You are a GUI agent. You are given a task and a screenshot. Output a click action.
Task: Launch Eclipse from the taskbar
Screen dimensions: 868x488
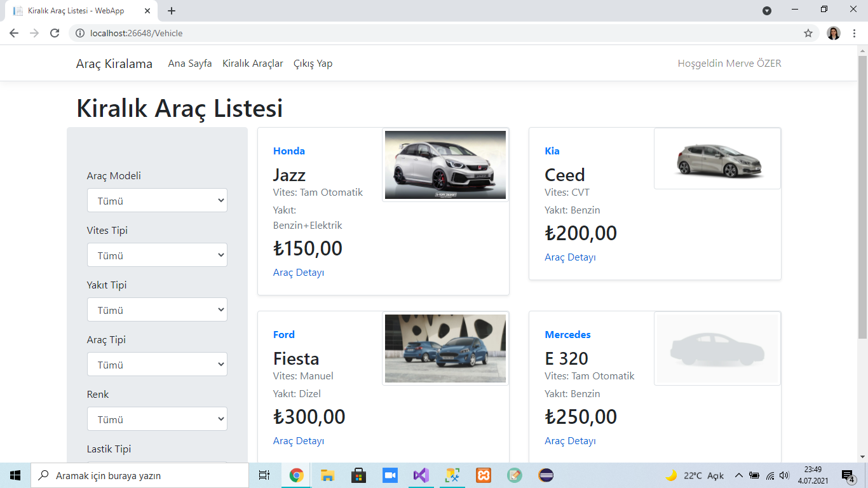click(x=545, y=475)
